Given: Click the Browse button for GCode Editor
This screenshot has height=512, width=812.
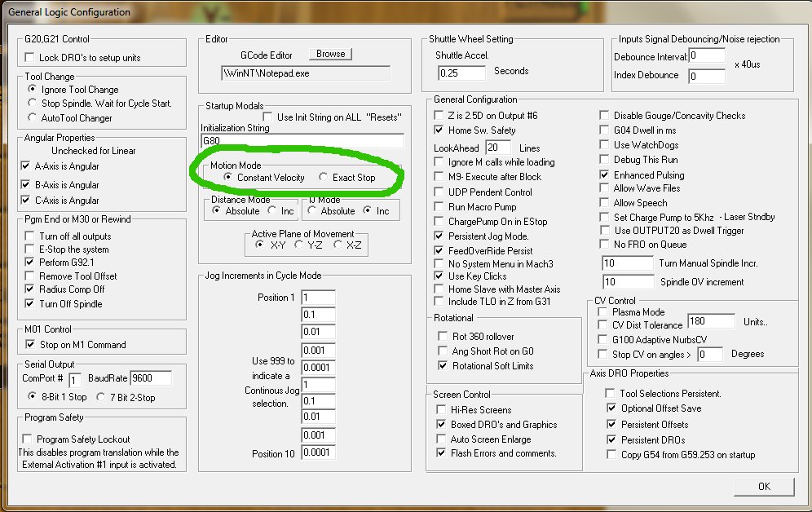Looking at the screenshot, I should 330,54.
